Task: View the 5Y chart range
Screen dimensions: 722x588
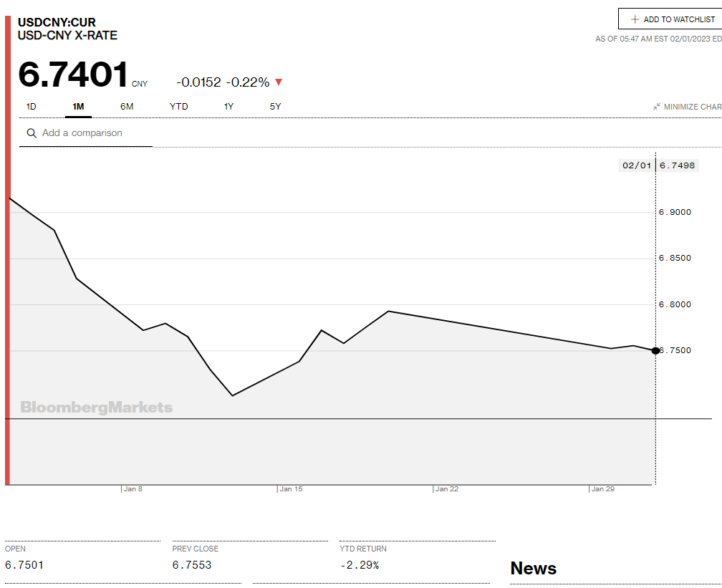Action: click(275, 107)
